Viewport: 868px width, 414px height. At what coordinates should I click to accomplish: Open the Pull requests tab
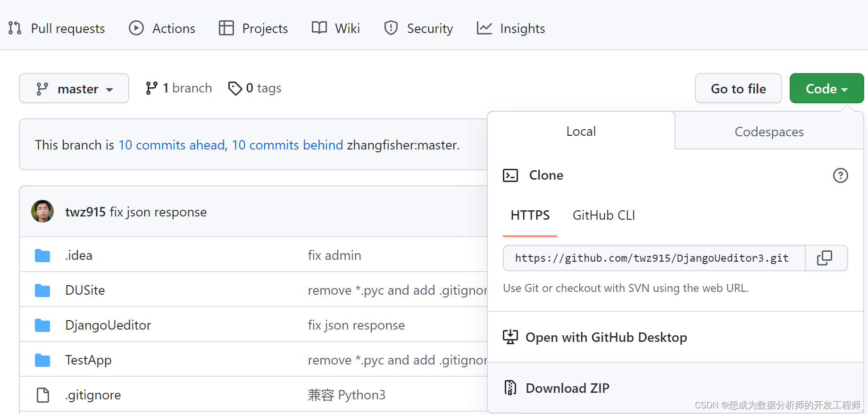pos(57,28)
